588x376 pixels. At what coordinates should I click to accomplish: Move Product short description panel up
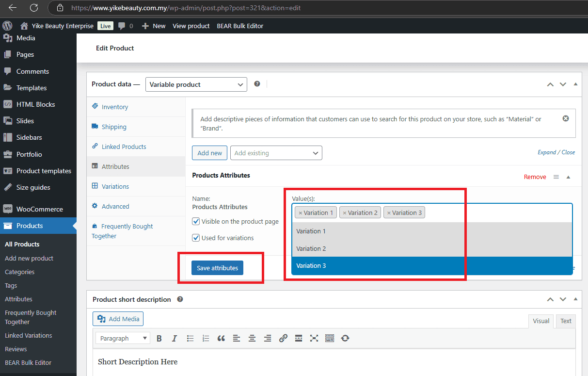[550, 299]
